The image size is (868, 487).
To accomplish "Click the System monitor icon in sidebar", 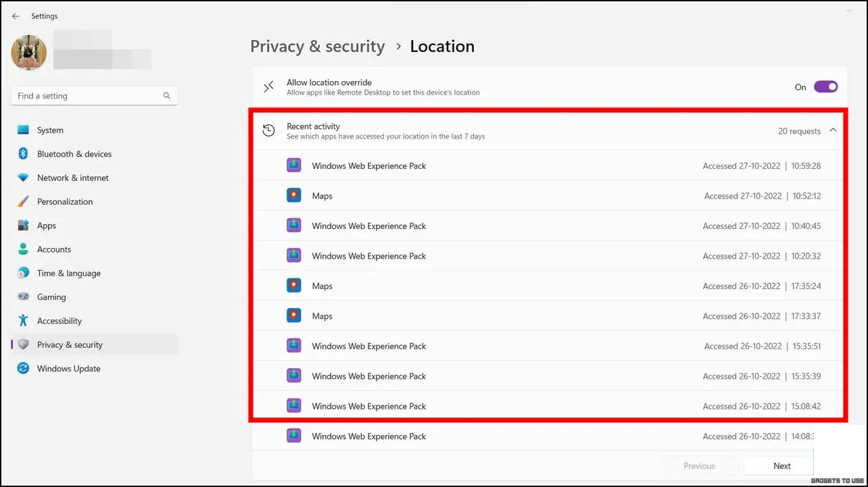I will tap(24, 130).
